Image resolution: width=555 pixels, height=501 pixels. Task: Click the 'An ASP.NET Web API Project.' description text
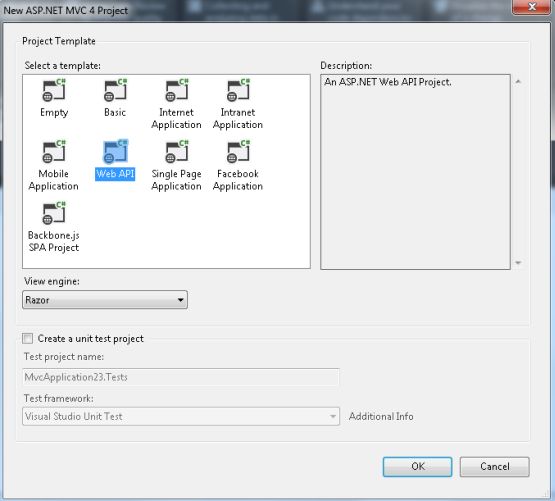(388, 82)
